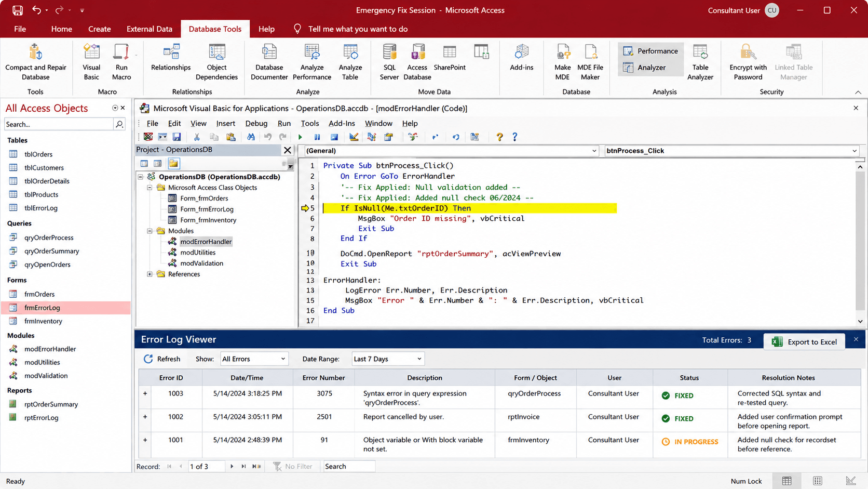Switch to Datasheet view in status bar

pos(787,481)
